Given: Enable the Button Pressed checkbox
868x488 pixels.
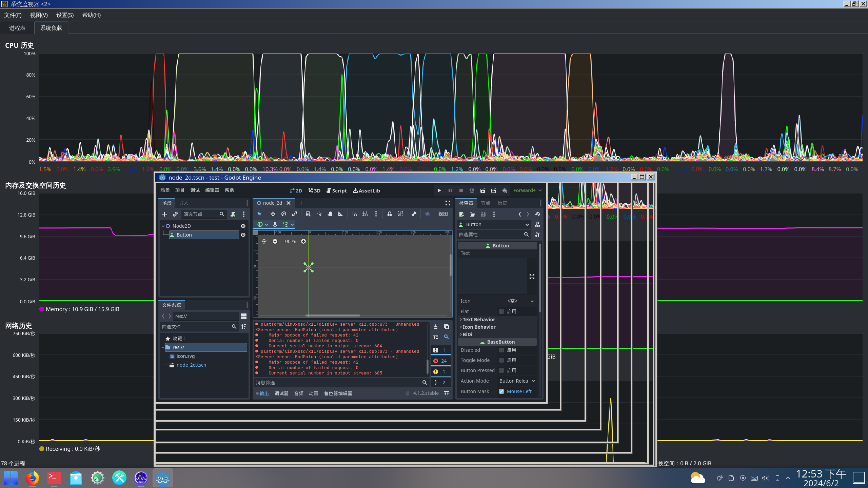Looking at the screenshot, I should pos(501,370).
